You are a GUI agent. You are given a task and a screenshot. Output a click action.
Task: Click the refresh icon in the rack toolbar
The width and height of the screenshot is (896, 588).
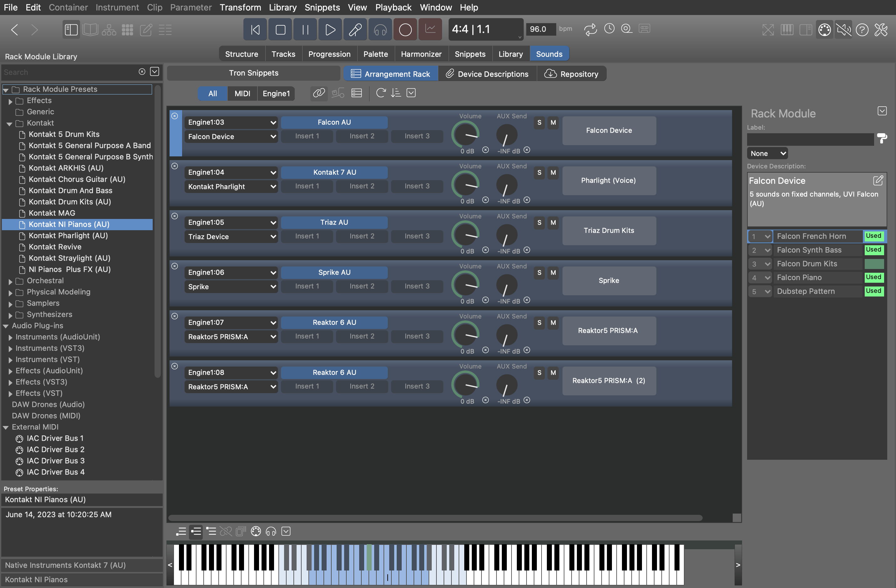(381, 93)
